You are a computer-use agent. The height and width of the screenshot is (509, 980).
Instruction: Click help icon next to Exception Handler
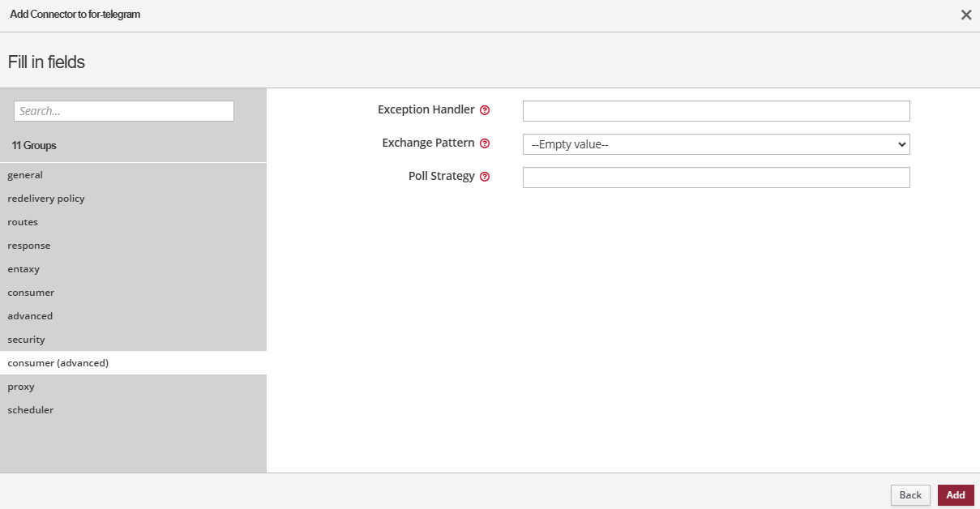[485, 110]
